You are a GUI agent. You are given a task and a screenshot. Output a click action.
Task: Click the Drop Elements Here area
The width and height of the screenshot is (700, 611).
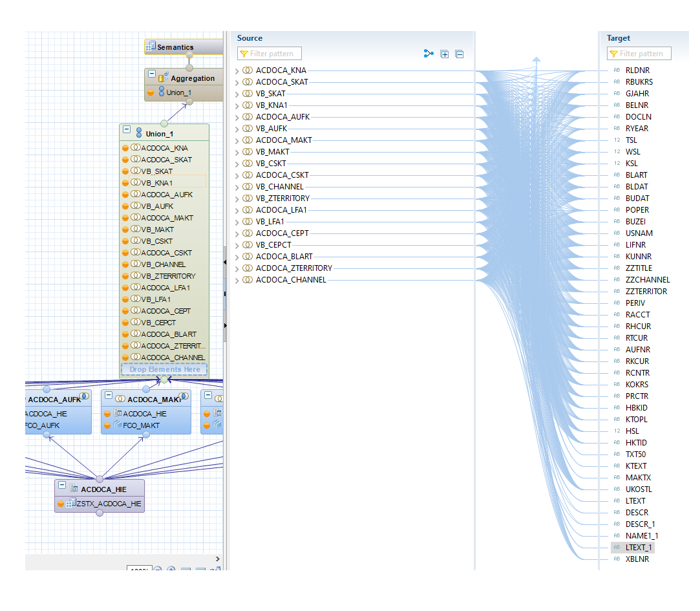point(164,369)
